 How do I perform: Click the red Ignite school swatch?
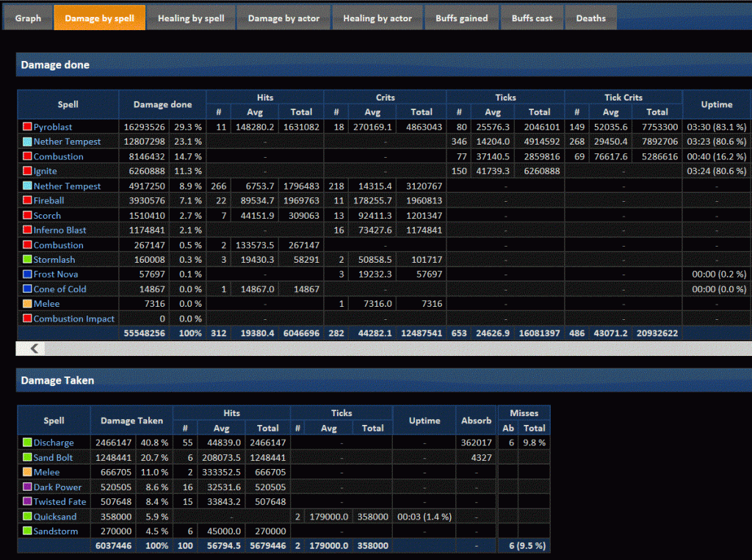pyautogui.click(x=27, y=171)
